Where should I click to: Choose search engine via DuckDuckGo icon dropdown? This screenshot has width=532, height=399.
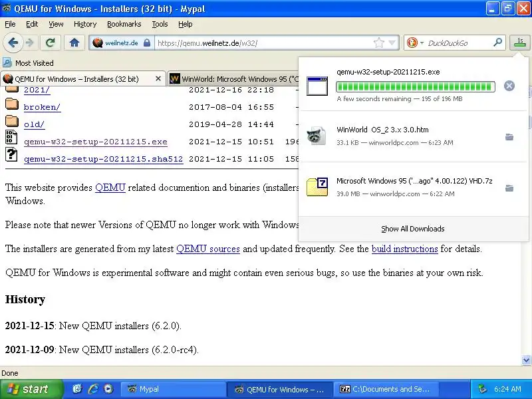pyautogui.click(x=415, y=43)
